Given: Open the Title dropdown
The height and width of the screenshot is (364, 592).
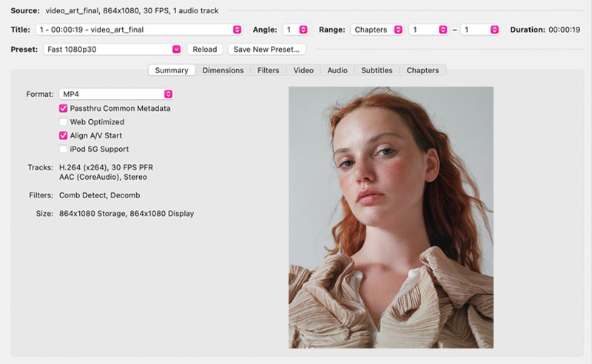Looking at the screenshot, I should coord(139,30).
